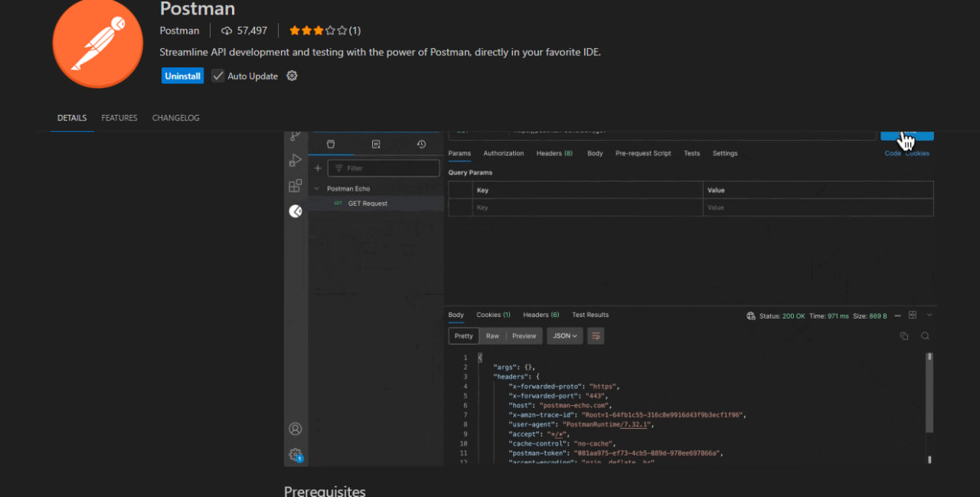The width and height of the screenshot is (980, 497).
Task: Click the Filter collections input field
Action: (x=384, y=168)
